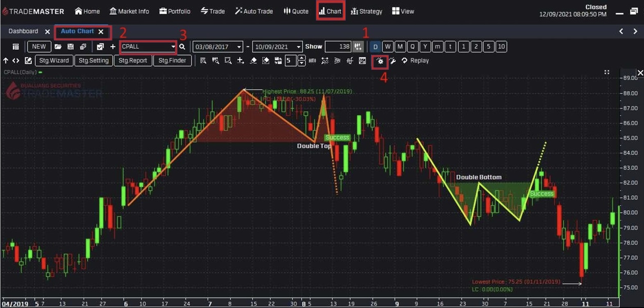Click the wrench chart tools icon
This screenshot has height=308, width=644.
click(x=392, y=61)
